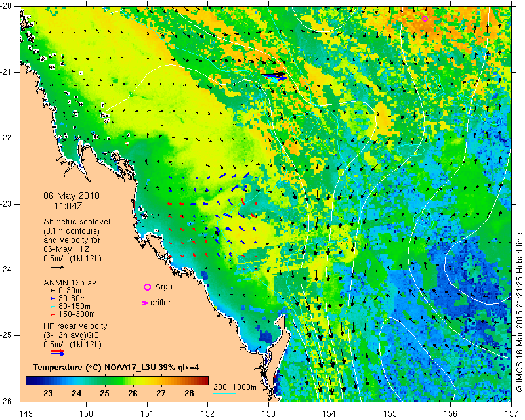This screenshot has width=525, height=420.
Task: Click the 'ANMN 12h av.' legend heading
Action: tap(70, 283)
